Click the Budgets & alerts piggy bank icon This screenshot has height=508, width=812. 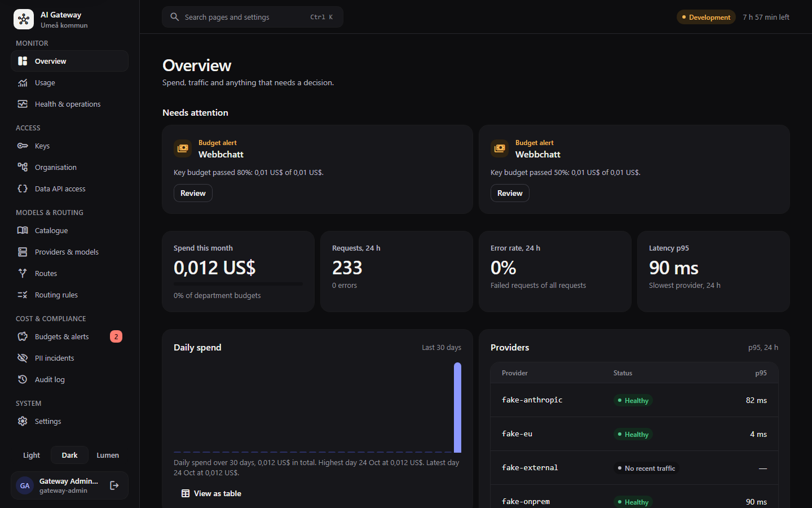pos(23,336)
